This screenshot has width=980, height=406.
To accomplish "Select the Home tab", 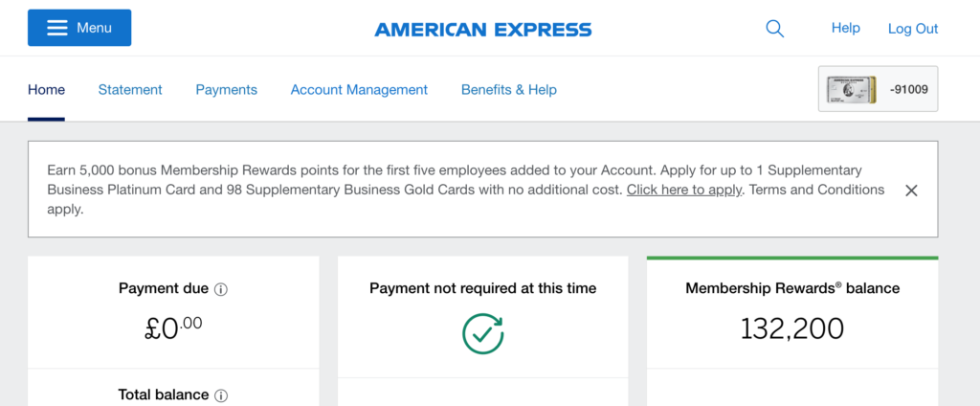I will point(46,89).
